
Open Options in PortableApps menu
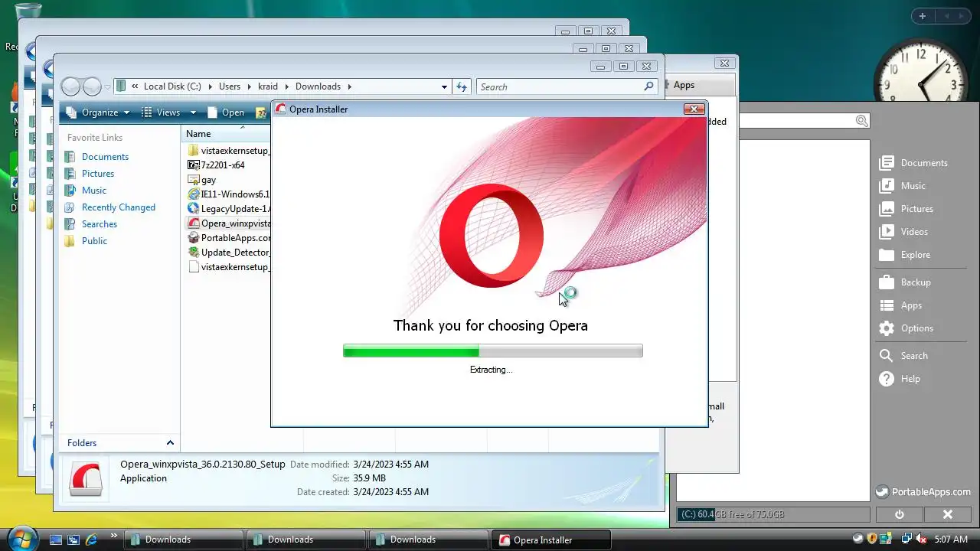(906, 328)
